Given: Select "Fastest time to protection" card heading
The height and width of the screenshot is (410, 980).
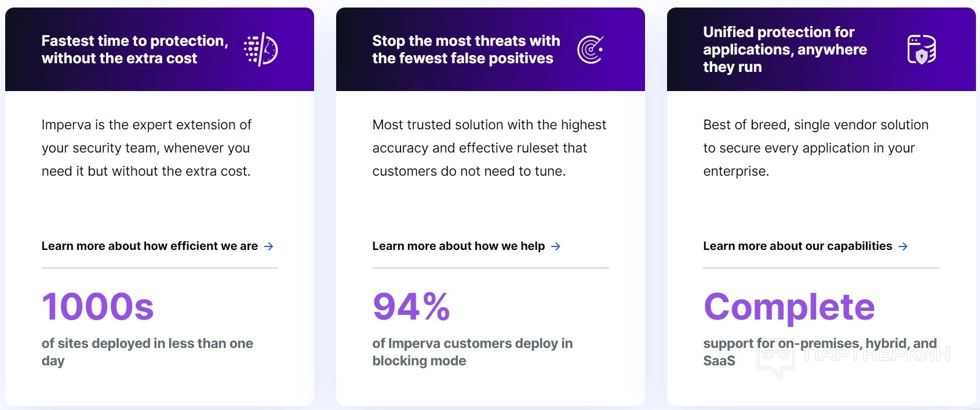Looking at the screenshot, I should (134, 49).
